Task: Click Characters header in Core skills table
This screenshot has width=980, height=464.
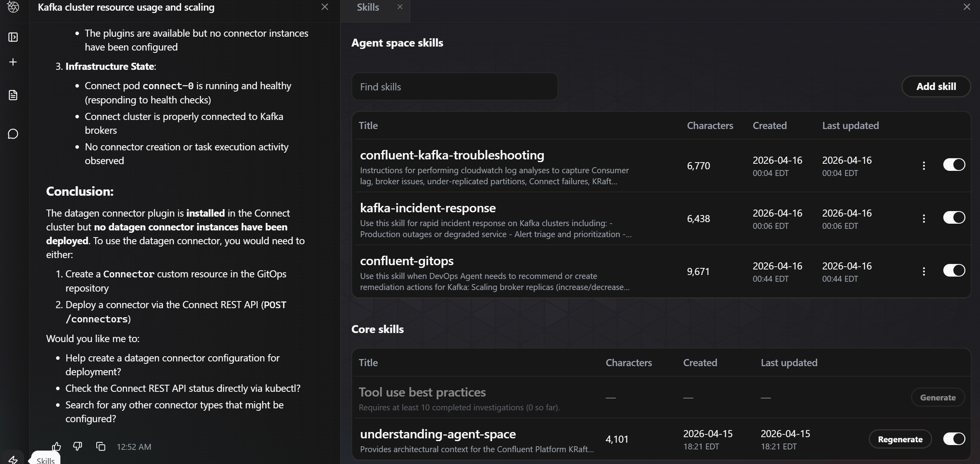Action: tap(628, 363)
